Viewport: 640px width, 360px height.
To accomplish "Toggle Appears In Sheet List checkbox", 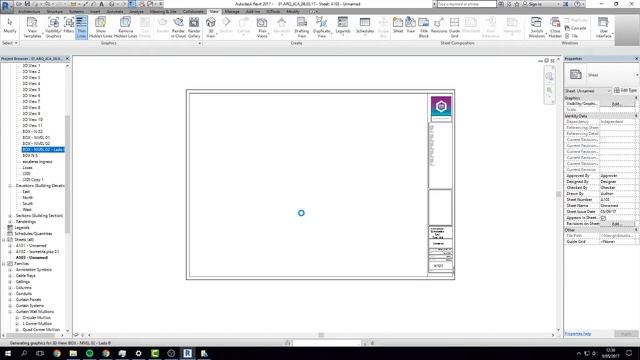I will pyautogui.click(x=603, y=218).
